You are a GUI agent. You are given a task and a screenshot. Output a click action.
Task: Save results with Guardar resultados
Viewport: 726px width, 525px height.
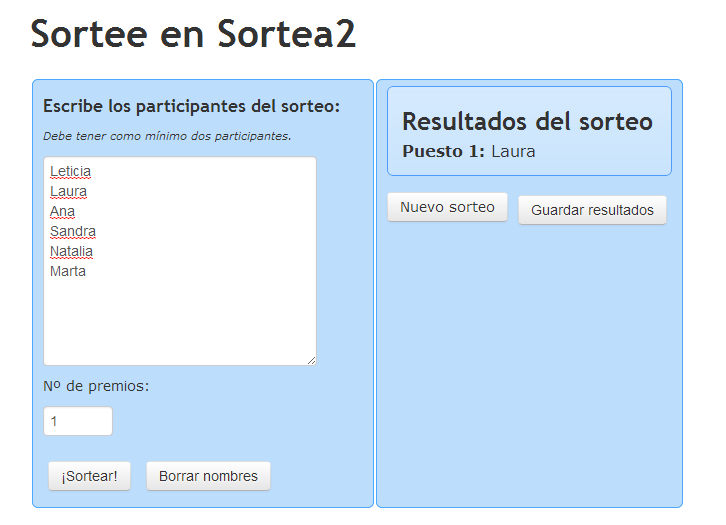point(592,210)
